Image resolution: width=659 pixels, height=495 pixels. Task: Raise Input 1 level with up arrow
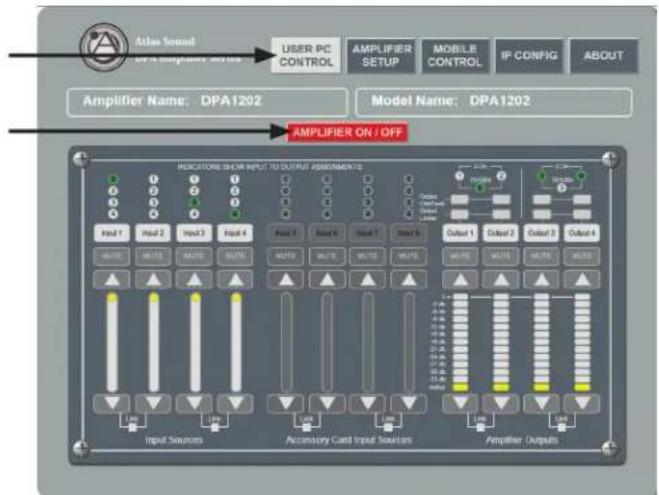pos(112,280)
